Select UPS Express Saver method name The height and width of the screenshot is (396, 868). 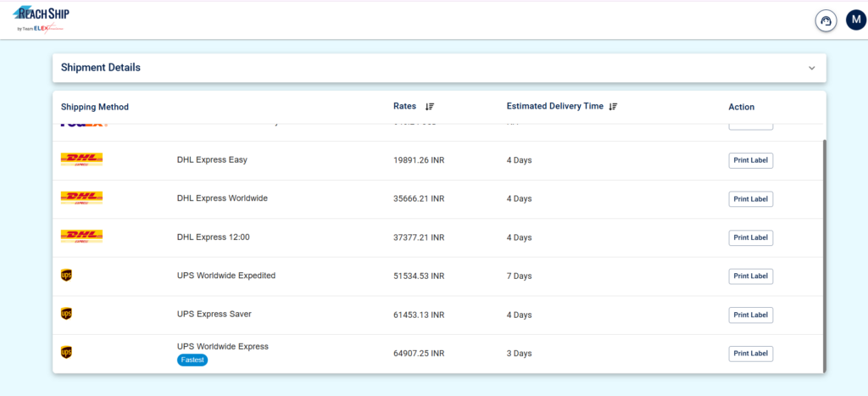(x=214, y=314)
